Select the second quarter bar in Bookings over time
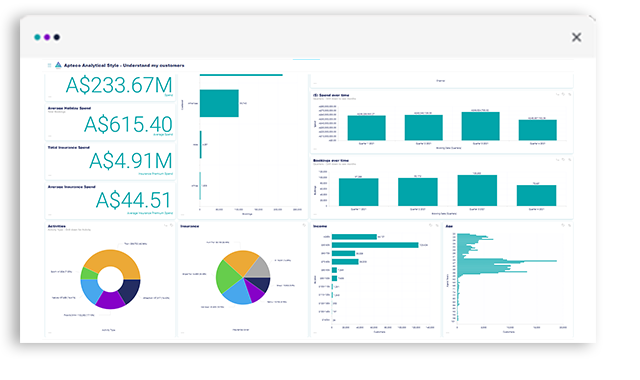 [x=418, y=192]
